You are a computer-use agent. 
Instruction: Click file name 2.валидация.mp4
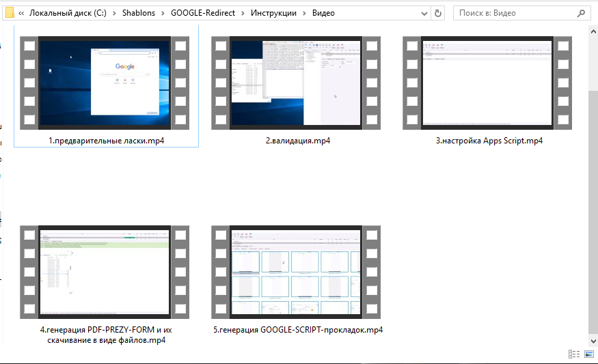click(x=298, y=141)
